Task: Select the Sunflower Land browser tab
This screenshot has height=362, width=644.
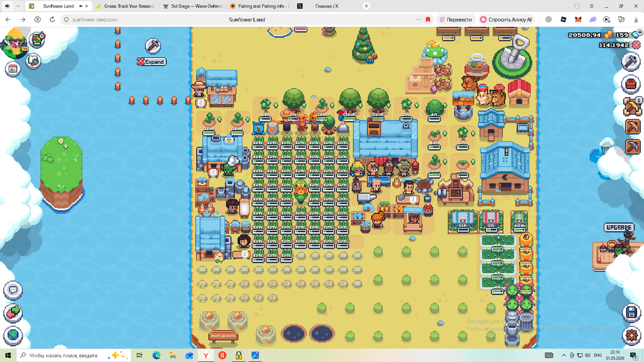Action: click(x=58, y=6)
